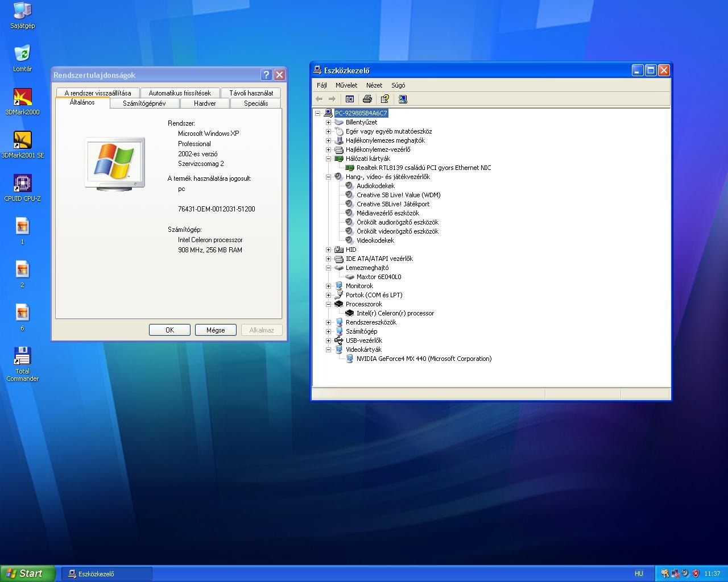
Task: Click the HU language indicator
Action: (x=639, y=573)
